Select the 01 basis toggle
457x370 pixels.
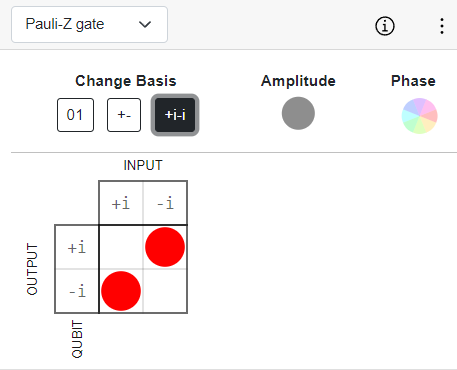point(75,115)
